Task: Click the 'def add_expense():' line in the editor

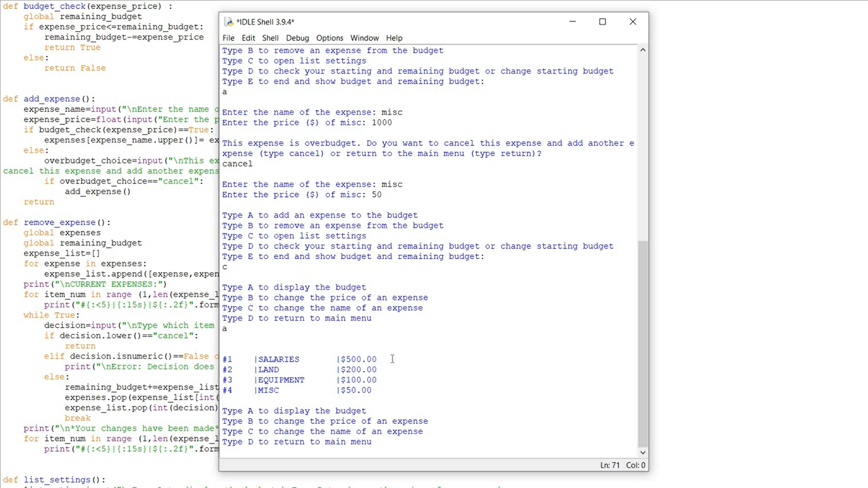Action: coord(49,99)
